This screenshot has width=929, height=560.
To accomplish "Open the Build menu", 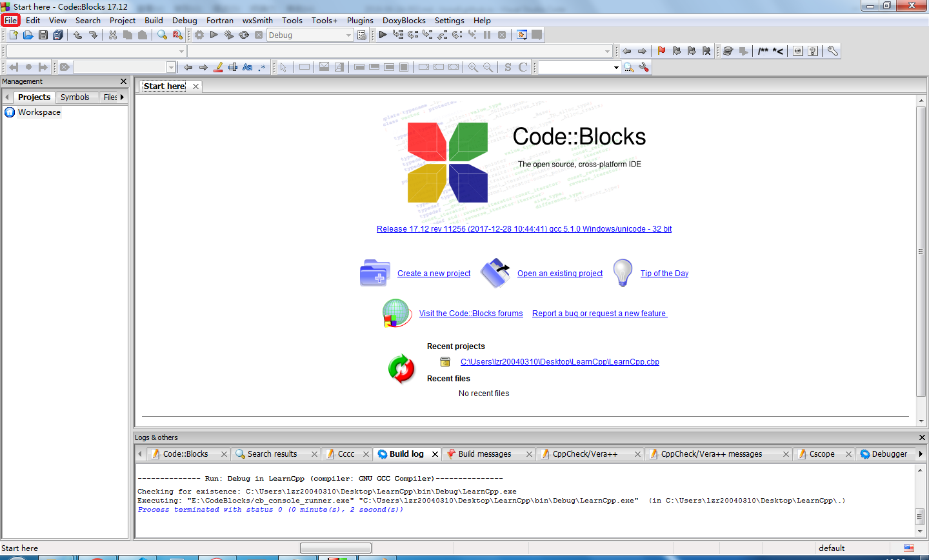I will (154, 20).
